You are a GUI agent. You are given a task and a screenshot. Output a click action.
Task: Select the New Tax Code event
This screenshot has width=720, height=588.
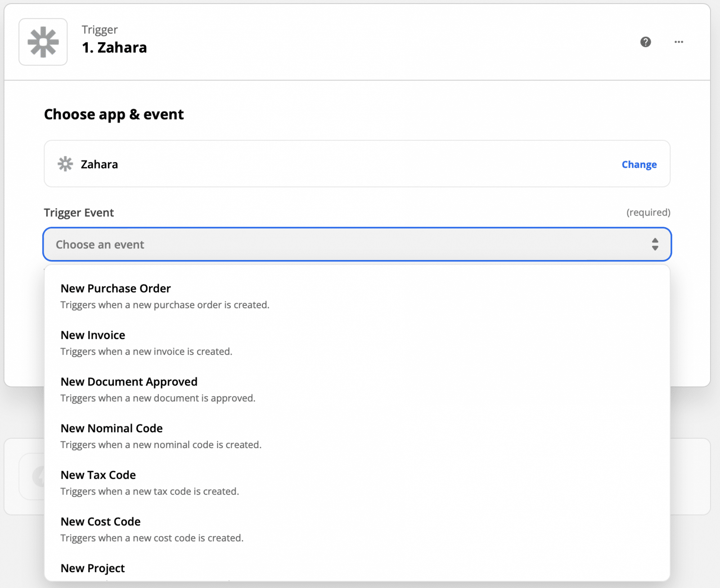(357, 483)
